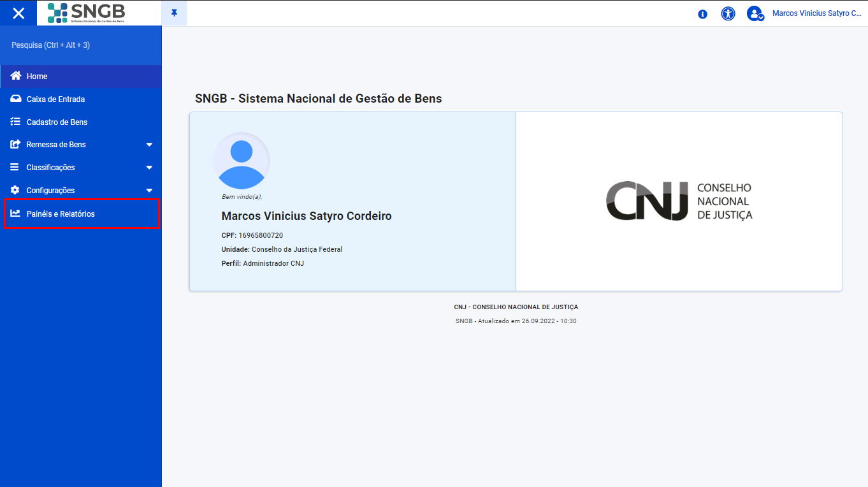
Task: Click the CNJ Conselho Nacional de Justiça logo
Action: coord(679,201)
